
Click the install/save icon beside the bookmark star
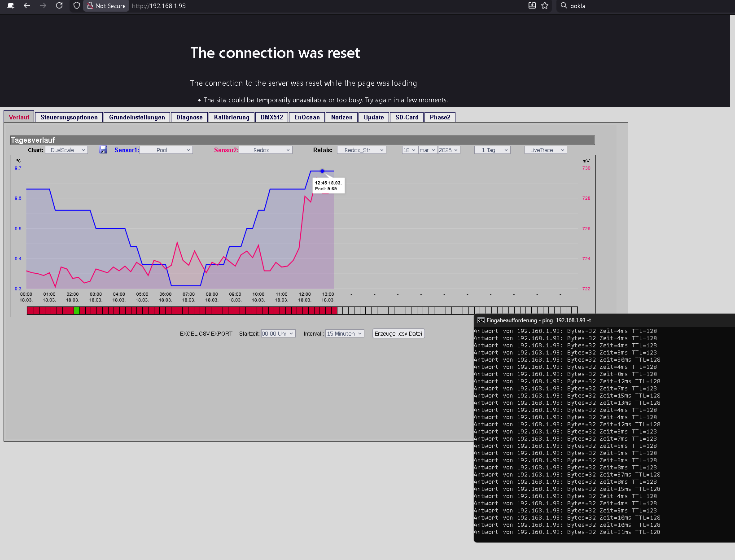532,6
